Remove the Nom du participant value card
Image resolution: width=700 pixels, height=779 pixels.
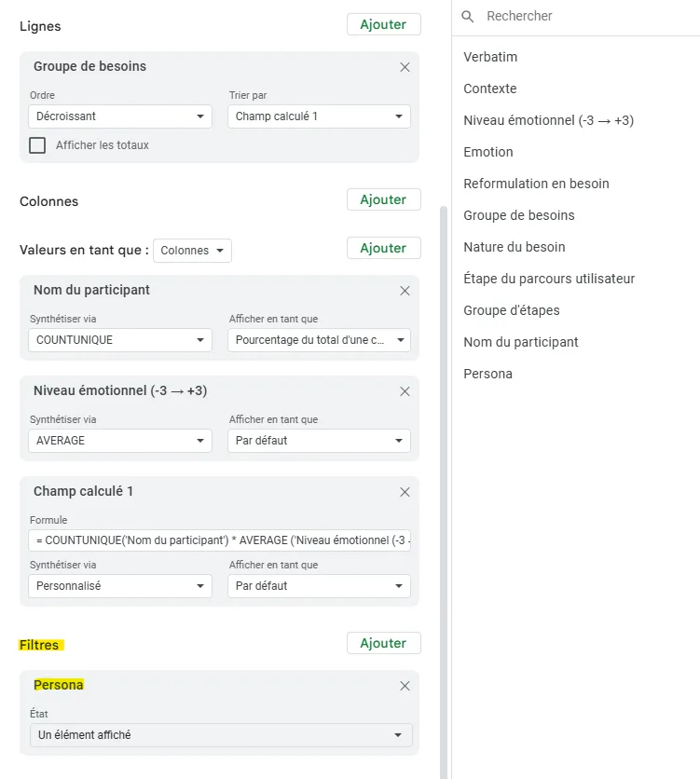405,291
